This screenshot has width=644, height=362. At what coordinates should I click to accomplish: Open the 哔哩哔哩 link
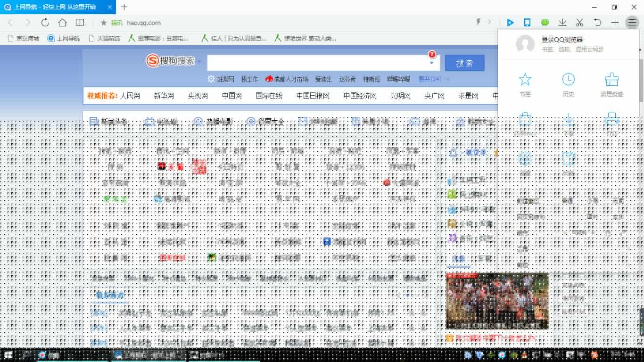(398, 79)
